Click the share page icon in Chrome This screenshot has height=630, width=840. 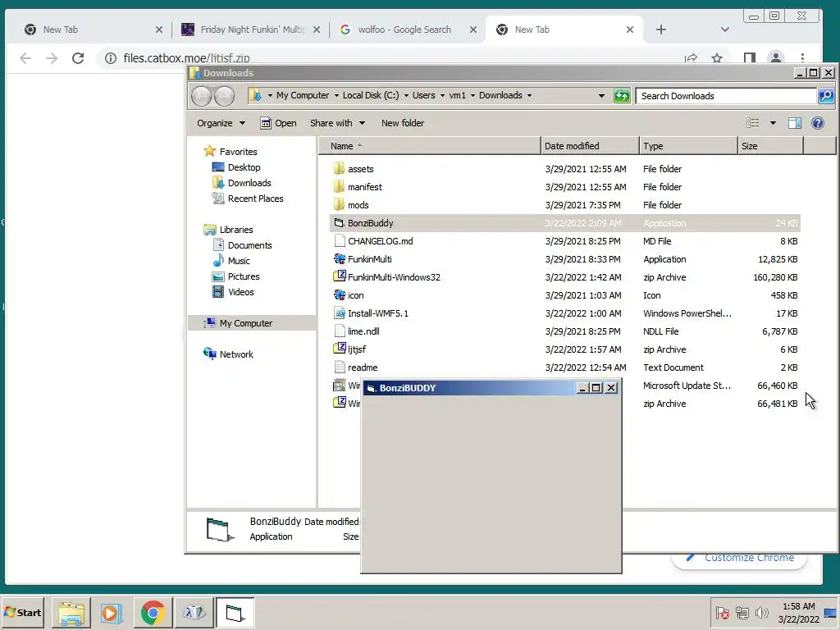click(691, 58)
